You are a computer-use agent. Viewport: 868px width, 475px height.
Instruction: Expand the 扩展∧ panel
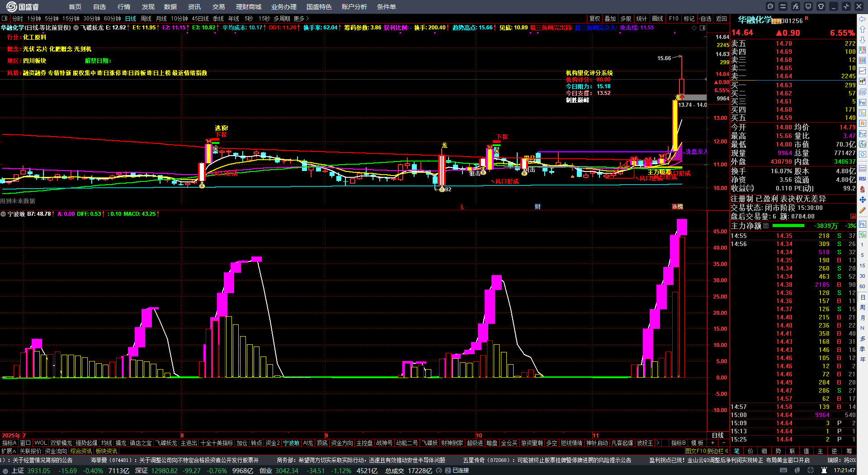9,451
